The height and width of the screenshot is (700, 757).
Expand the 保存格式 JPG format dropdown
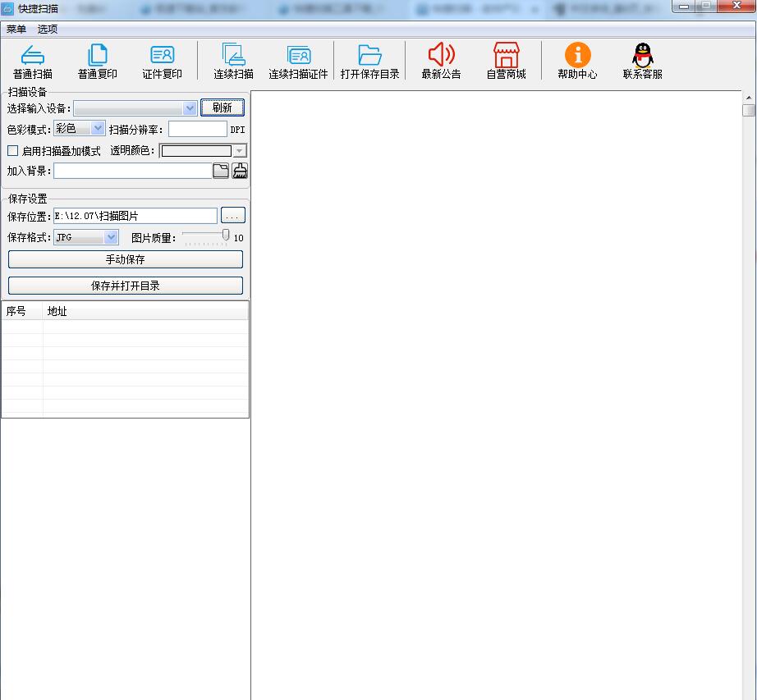click(112, 238)
